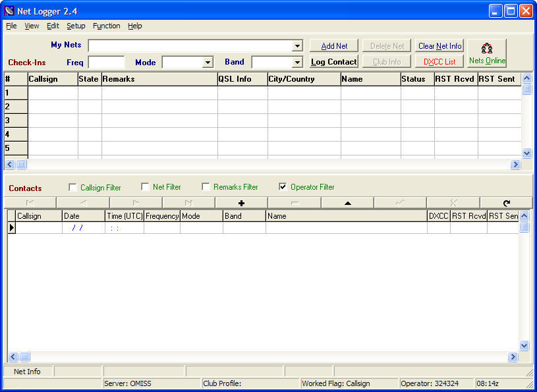The image size is (537, 392).
Task: Open the File menu
Action: point(11,26)
